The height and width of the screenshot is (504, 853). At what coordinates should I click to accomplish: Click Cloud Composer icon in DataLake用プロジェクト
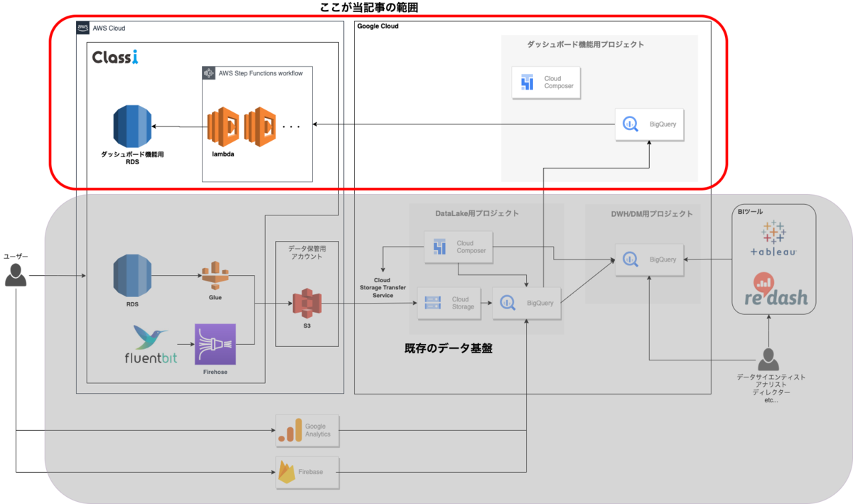(439, 247)
